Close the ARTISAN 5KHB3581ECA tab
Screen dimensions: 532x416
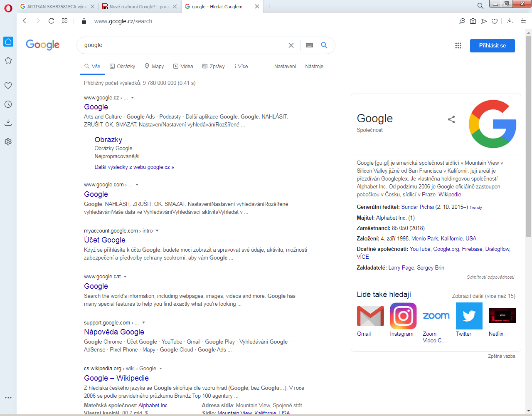(x=92, y=6)
